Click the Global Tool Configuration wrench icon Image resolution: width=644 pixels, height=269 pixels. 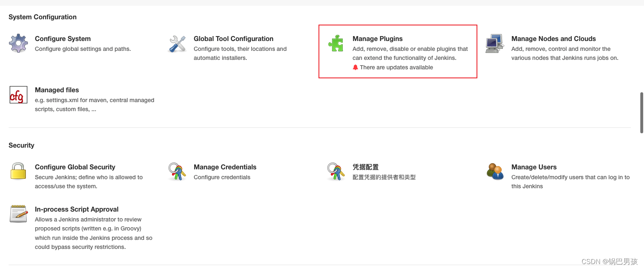point(177,43)
